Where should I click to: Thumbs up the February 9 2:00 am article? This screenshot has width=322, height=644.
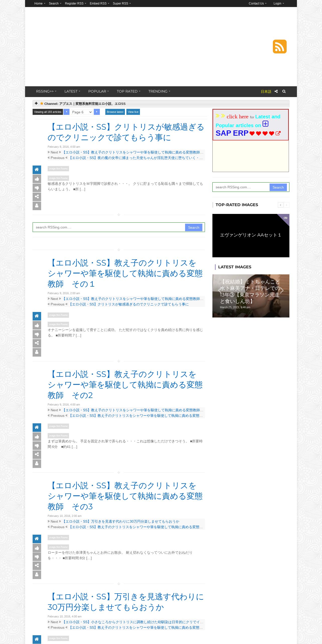point(37,325)
